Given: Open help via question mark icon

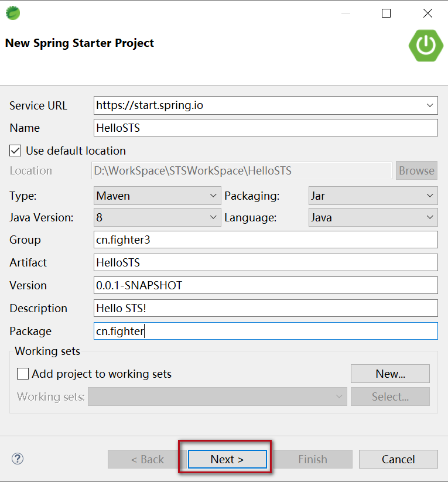Looking at the screenshot, I should 18,459.
